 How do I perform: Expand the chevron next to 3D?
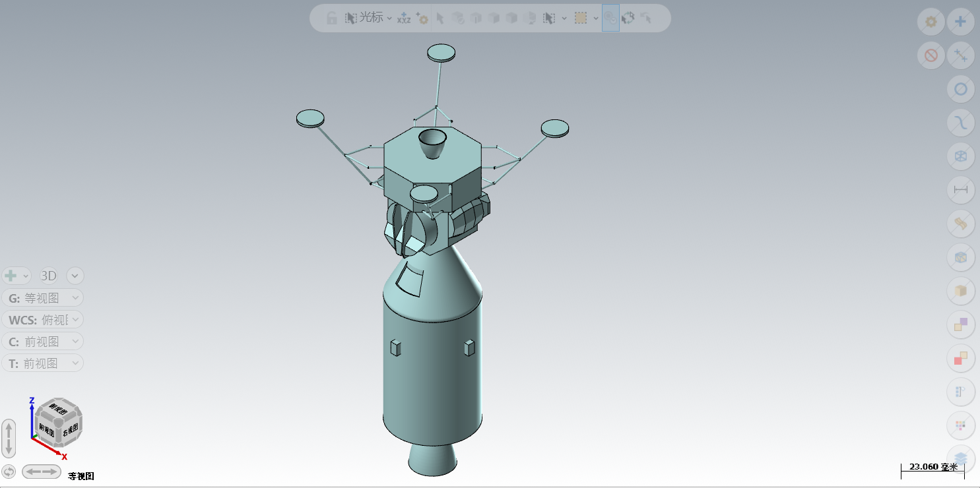[75, 276]
